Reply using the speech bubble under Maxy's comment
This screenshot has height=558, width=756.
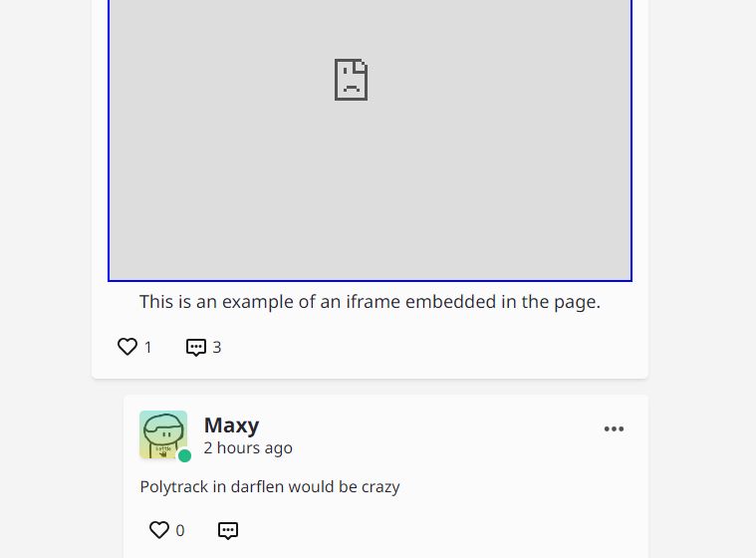(228, 530)
